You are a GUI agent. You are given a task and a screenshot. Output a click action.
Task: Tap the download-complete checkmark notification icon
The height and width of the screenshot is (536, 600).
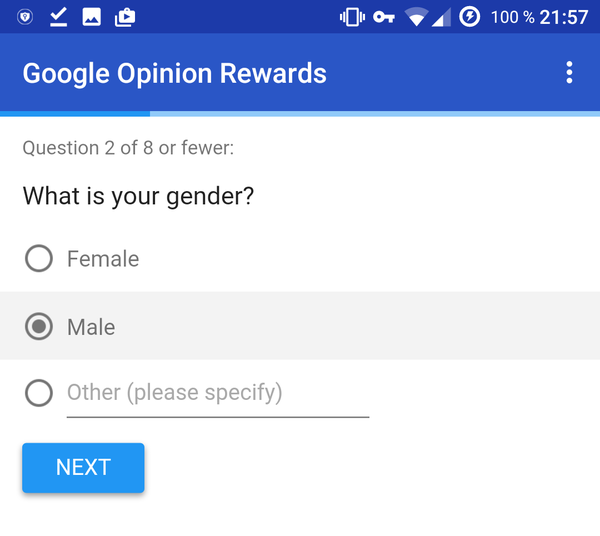tap(58, 17)
